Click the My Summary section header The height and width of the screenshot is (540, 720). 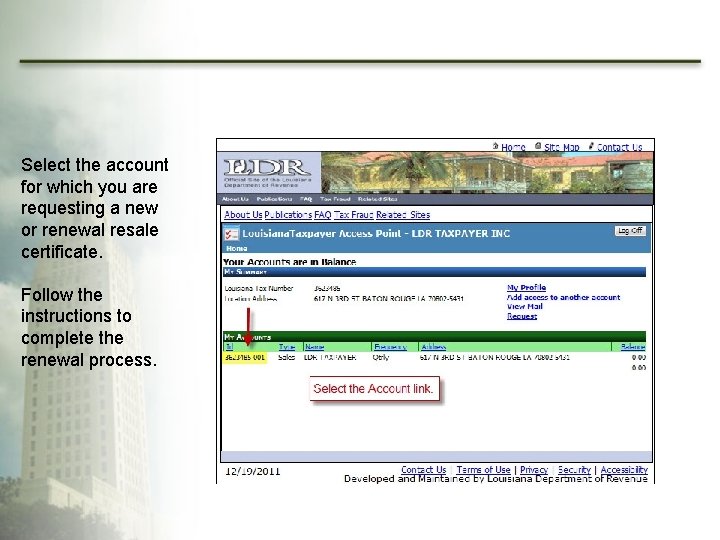[x=434, y=272]
